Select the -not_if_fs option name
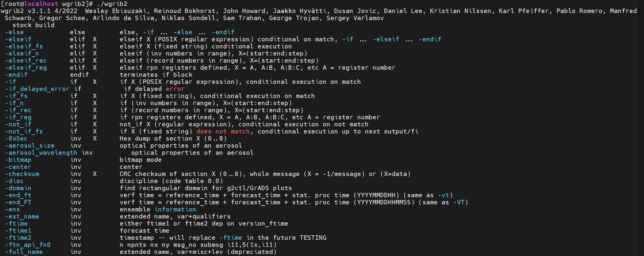 click(x=24, y=131)
